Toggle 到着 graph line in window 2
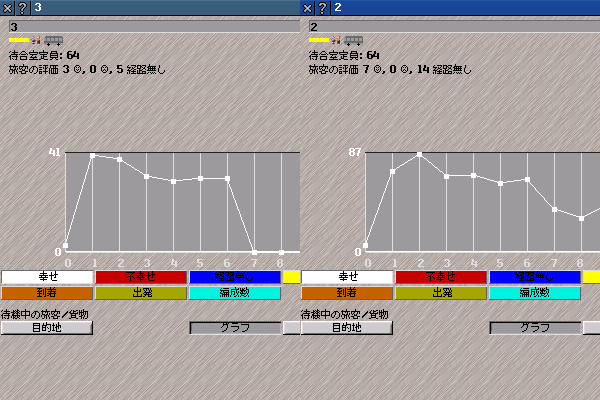600x400 pixels. tap(347, 293)
